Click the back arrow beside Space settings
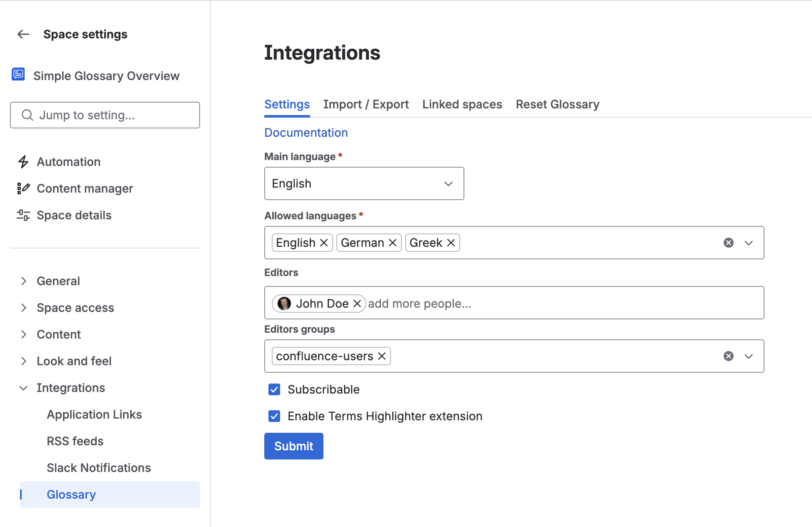 pos(23,34)
